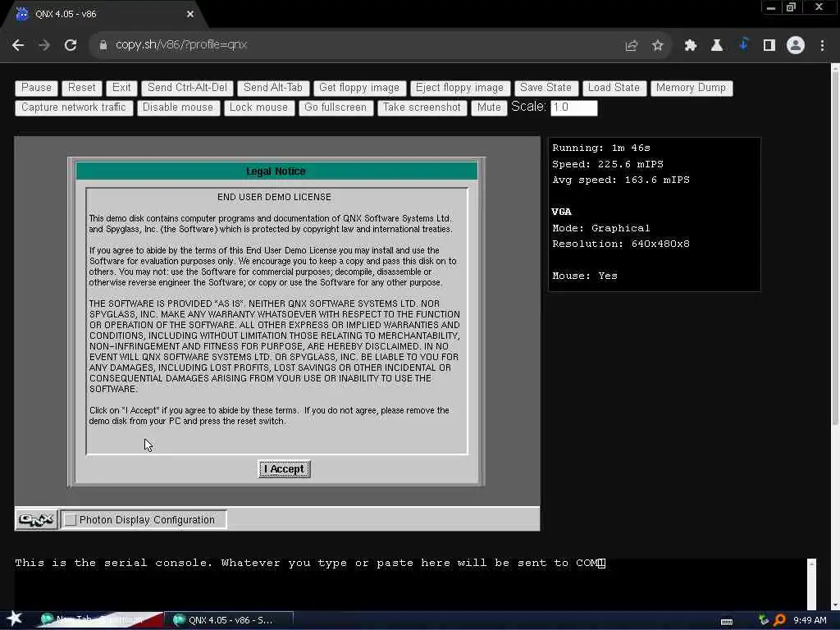Click the Scale input field
Viewport: 840px width, 630px height.
[573, 107]
